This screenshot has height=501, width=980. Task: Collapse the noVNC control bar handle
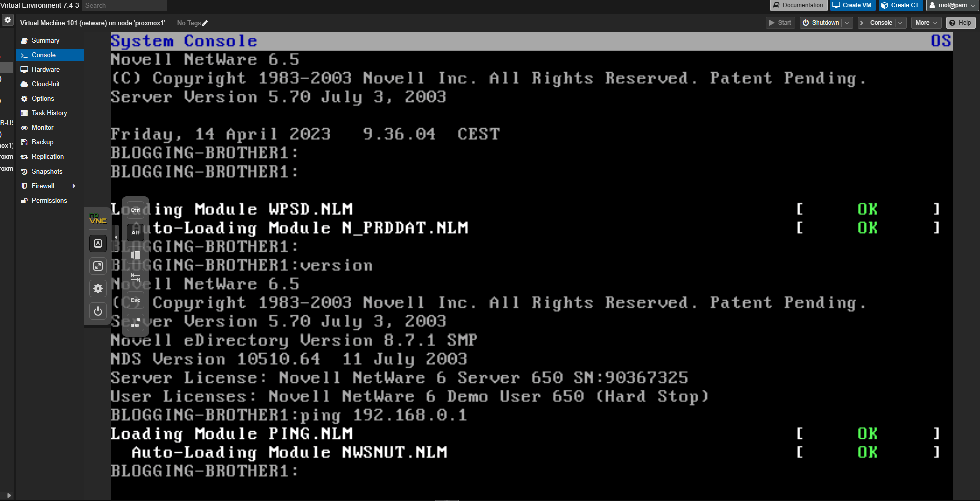(116, 237)
